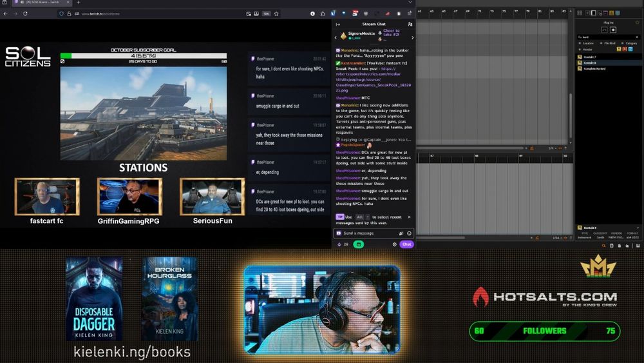Click the plug-in search field
644x363 pixels.
click(x=609, y=37)
